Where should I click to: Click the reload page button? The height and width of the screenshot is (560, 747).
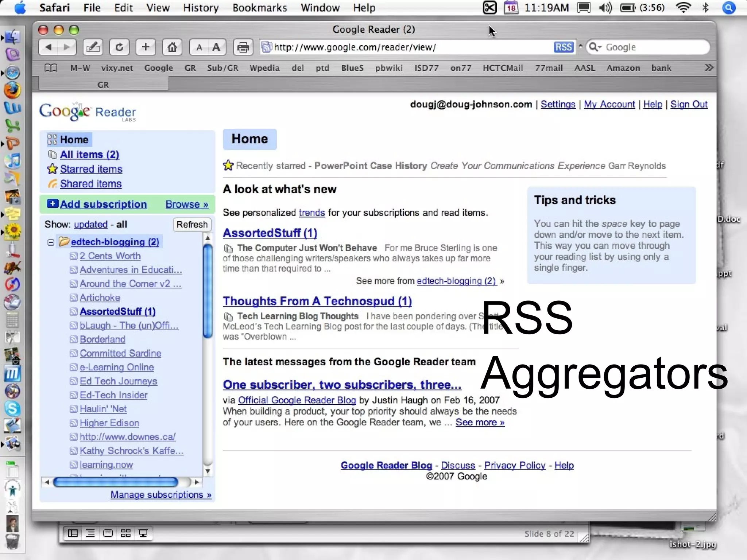coord(119,47)
